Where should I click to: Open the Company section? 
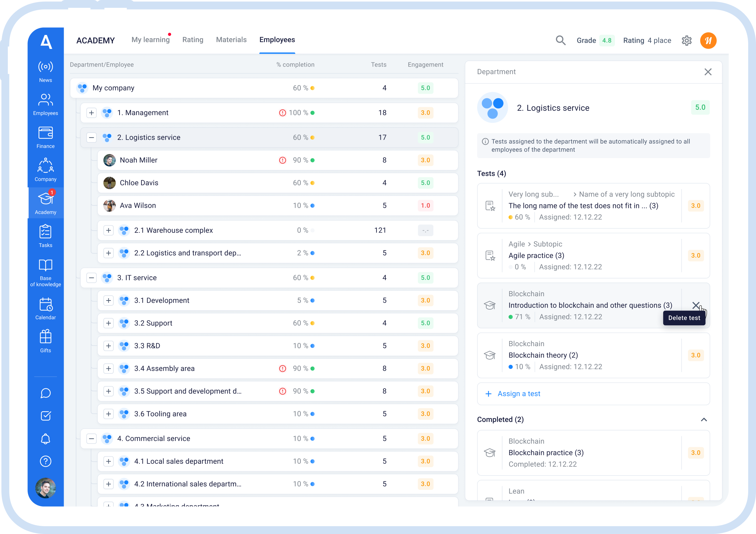coord(45,170)
